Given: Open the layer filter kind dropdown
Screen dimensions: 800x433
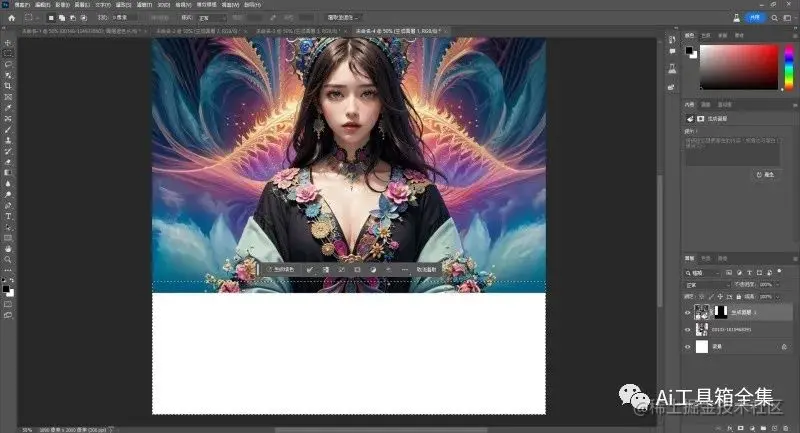Looking at the screenshot, I should [705, 273].
